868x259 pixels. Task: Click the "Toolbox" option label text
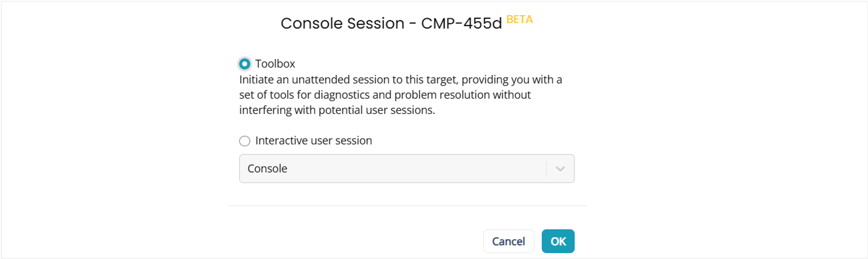pos(275,64)
